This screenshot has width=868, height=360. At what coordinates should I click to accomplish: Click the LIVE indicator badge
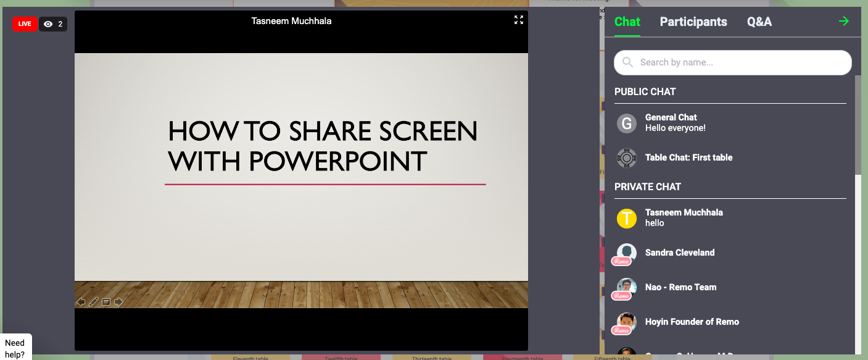(25, 24)
